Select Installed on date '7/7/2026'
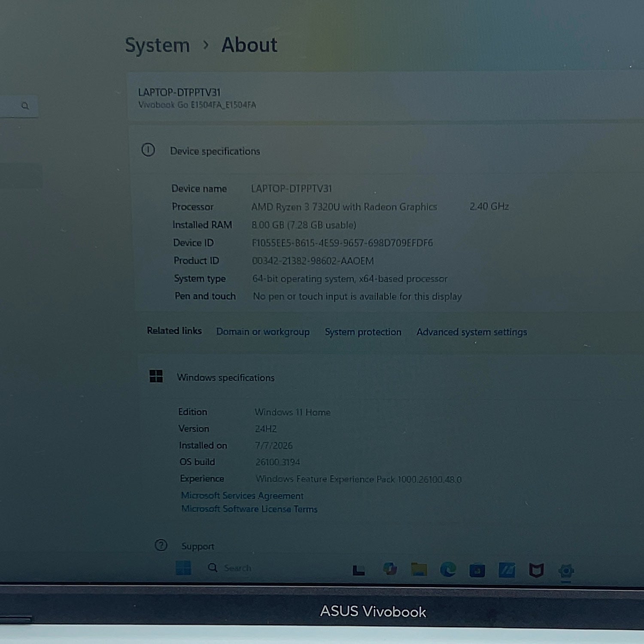Viewport: 644px width, 644px height. [x=273, y=446]
